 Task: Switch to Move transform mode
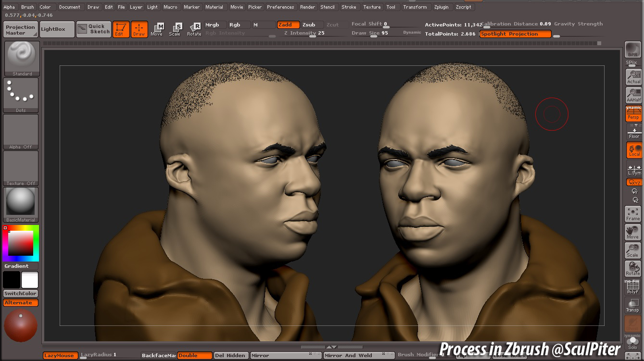click(x=157, y=29)
